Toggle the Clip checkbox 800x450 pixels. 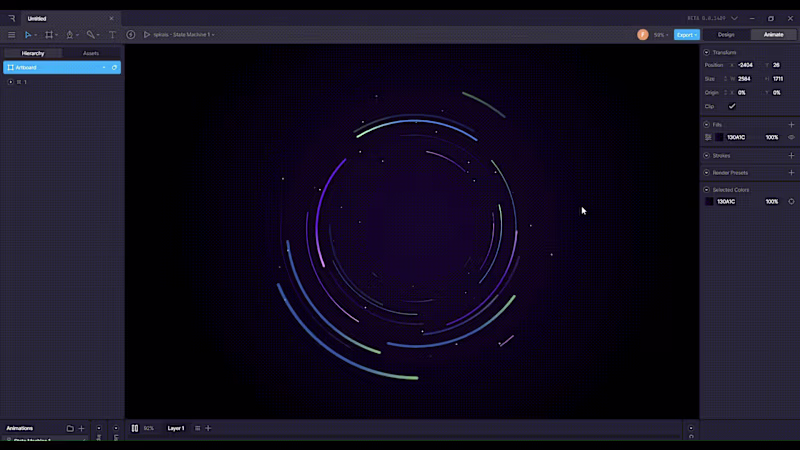pos(732,107)
